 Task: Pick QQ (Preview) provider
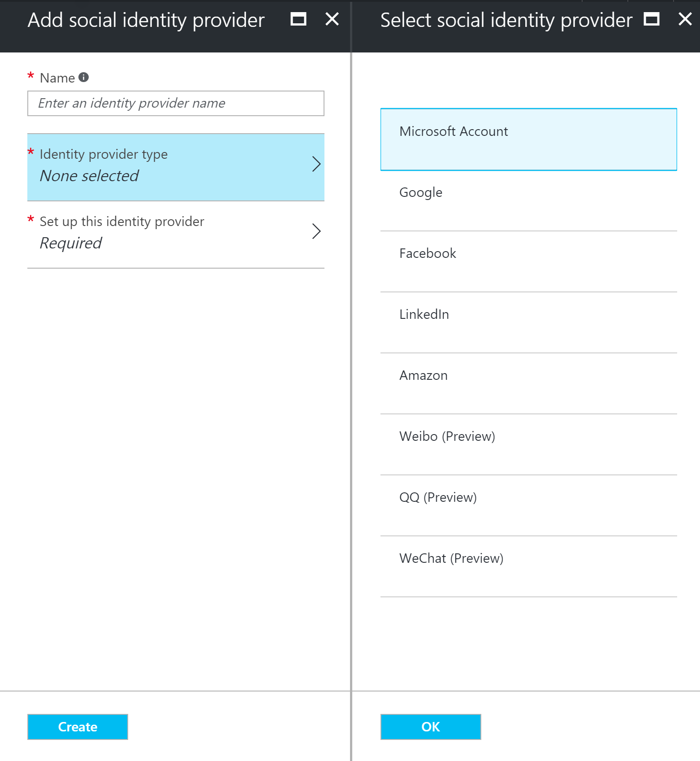click(528, 506)
